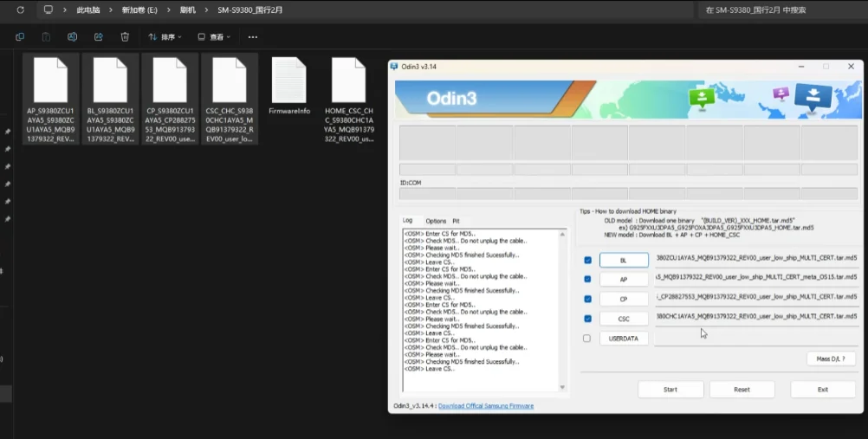The width and height of the screenshot is (868, 439).
Task: Select the BL_S9380ZCU1AYA5 file icon
Action: 110,81
